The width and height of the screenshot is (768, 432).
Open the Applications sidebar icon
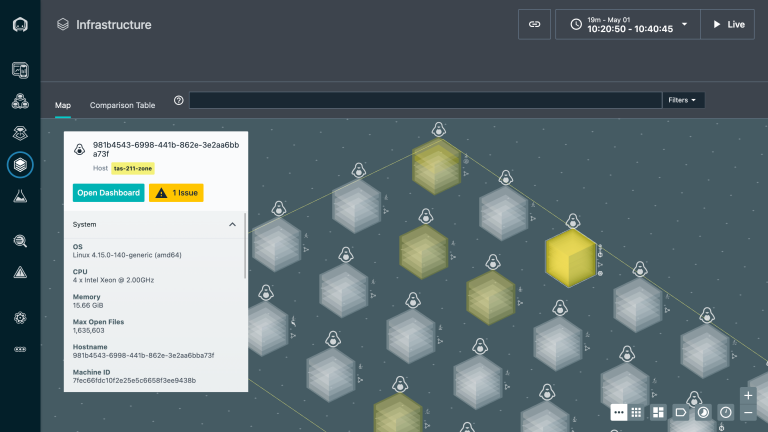coord(20,101)
